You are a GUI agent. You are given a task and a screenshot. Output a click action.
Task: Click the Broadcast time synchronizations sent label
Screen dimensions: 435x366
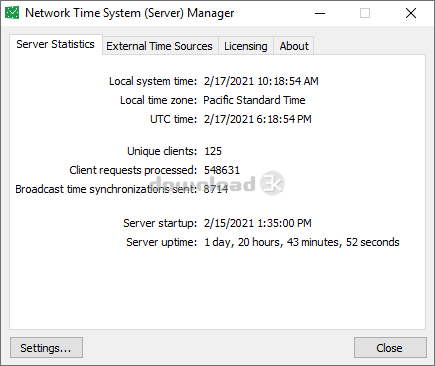point(106,189)
